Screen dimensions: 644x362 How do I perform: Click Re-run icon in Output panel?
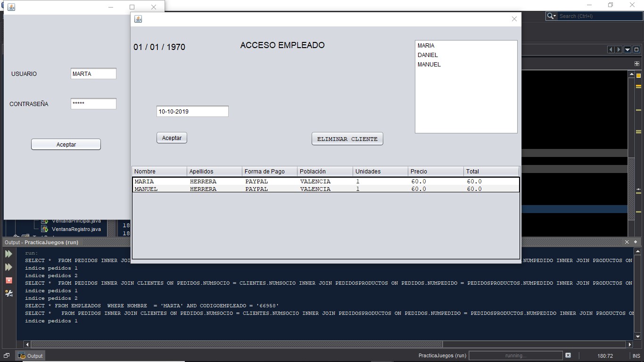8,254
